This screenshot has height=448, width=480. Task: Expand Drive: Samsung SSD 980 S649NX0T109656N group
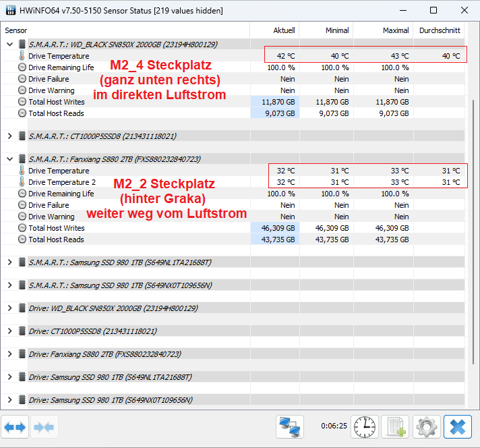10,400
